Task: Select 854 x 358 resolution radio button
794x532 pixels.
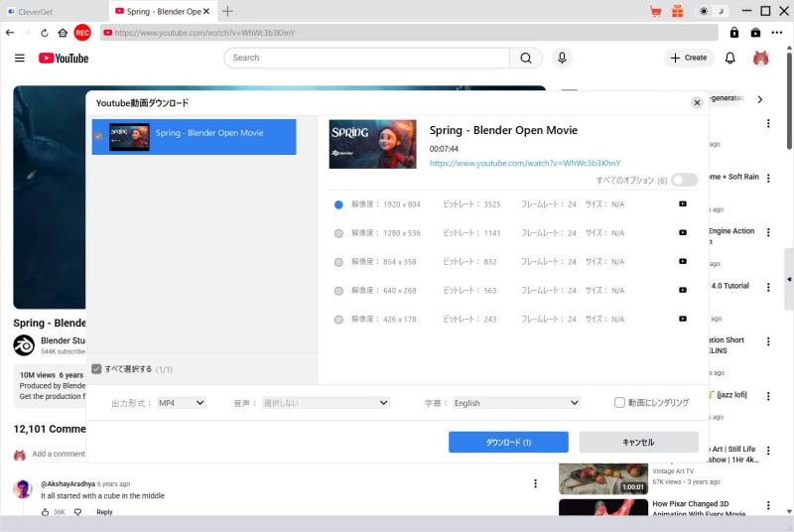Action: (338, 262)
